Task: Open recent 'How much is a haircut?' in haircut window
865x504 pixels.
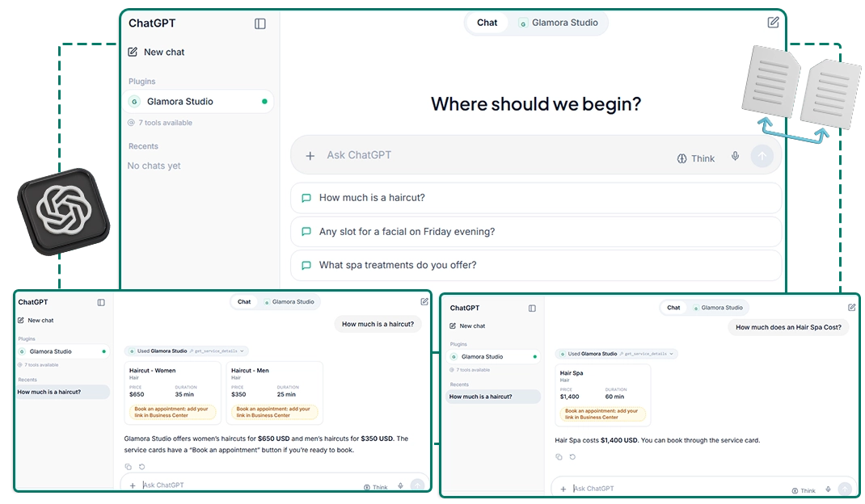Action: click(x=62, y=392)
